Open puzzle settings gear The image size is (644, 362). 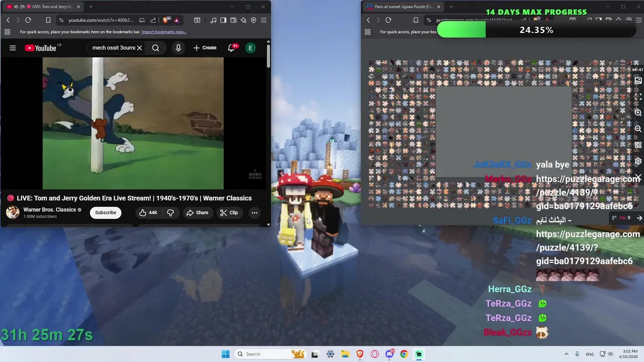point(638,161)
